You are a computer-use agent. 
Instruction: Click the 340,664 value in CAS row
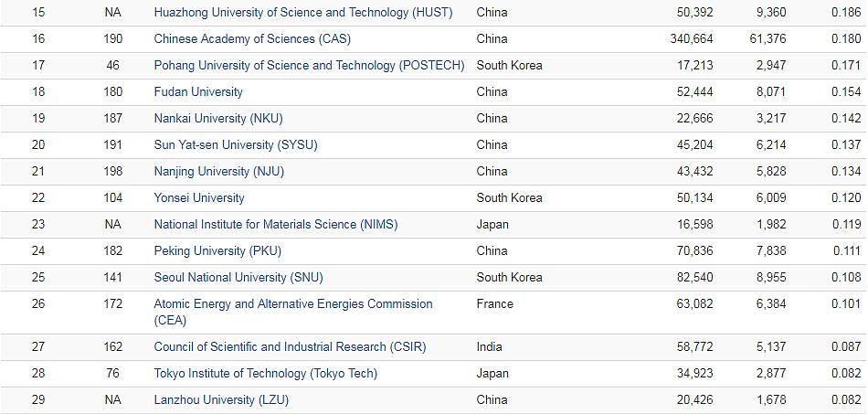click(692, 39)
